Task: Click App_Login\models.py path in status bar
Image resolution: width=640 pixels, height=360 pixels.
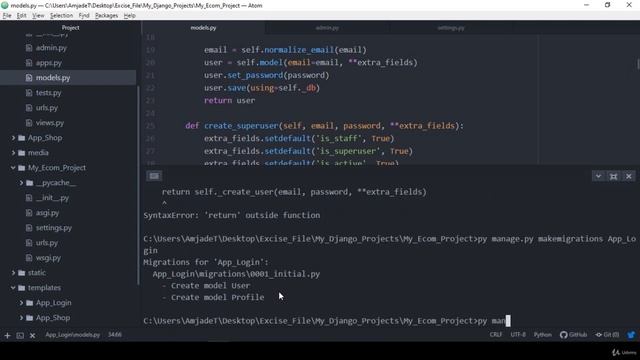Action: tap(72, 335)
